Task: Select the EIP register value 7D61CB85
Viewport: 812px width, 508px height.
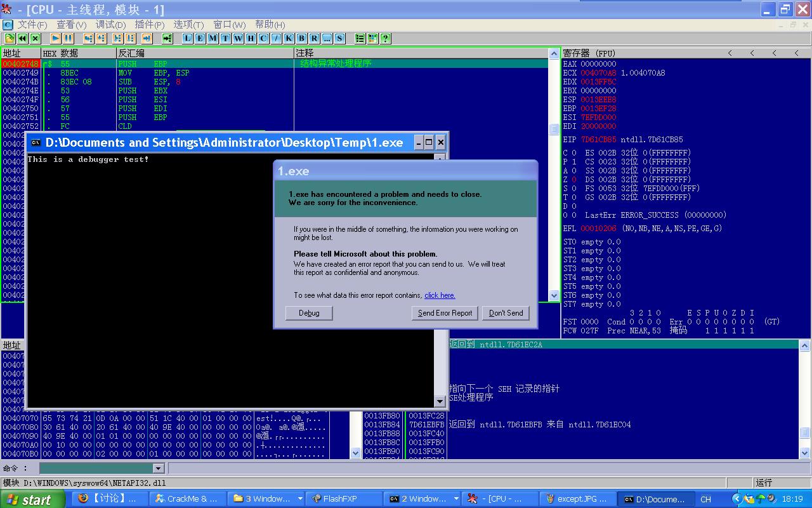Action: tap(598, 140)
